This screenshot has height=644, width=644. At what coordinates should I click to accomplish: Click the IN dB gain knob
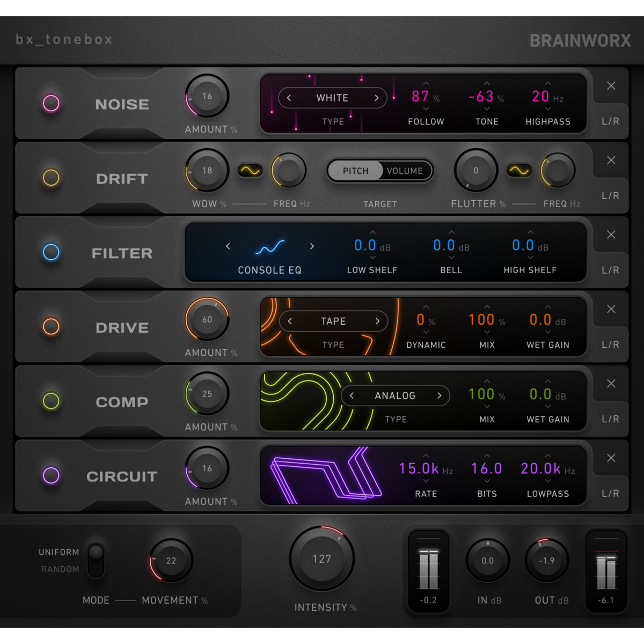click(487, 561)
